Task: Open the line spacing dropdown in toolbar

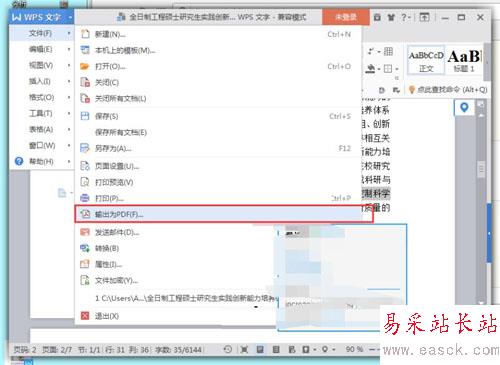Action: click(373, 51)
